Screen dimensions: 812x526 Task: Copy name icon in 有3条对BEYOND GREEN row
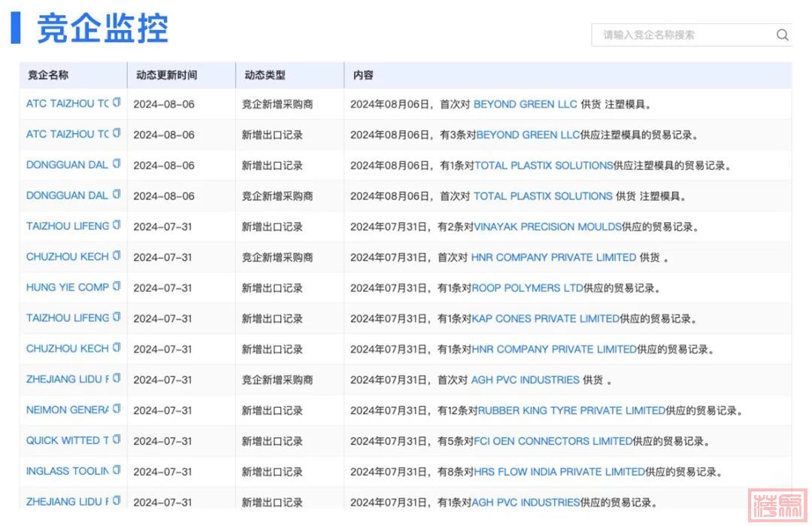pos(117,132)
